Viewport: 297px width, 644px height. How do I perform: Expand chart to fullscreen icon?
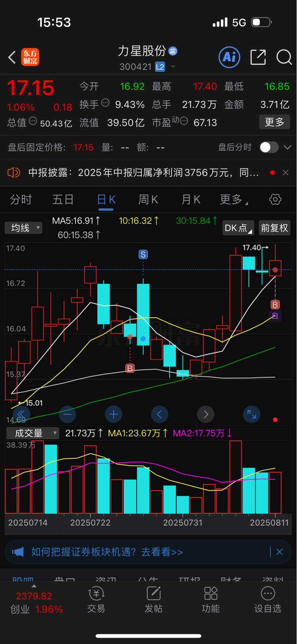[252, 414]
